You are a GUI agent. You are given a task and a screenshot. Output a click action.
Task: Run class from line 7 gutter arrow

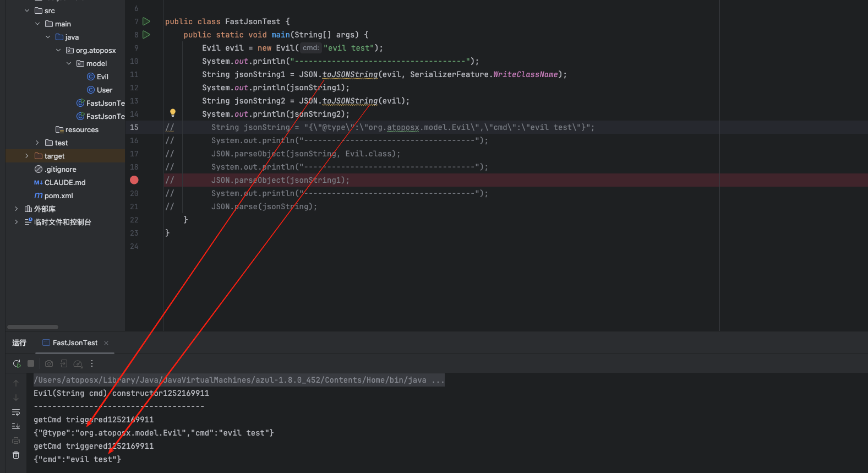[x=146, y=21]
